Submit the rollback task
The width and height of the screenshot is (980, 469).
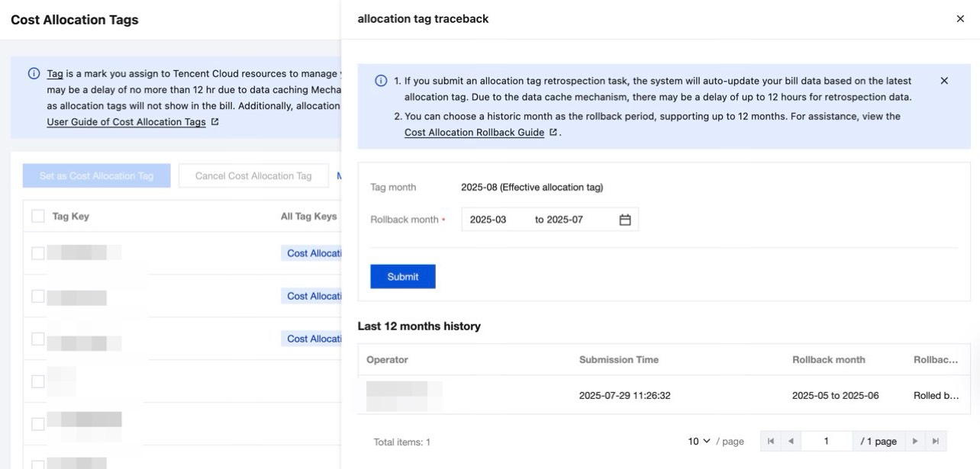tap(402, 277)
